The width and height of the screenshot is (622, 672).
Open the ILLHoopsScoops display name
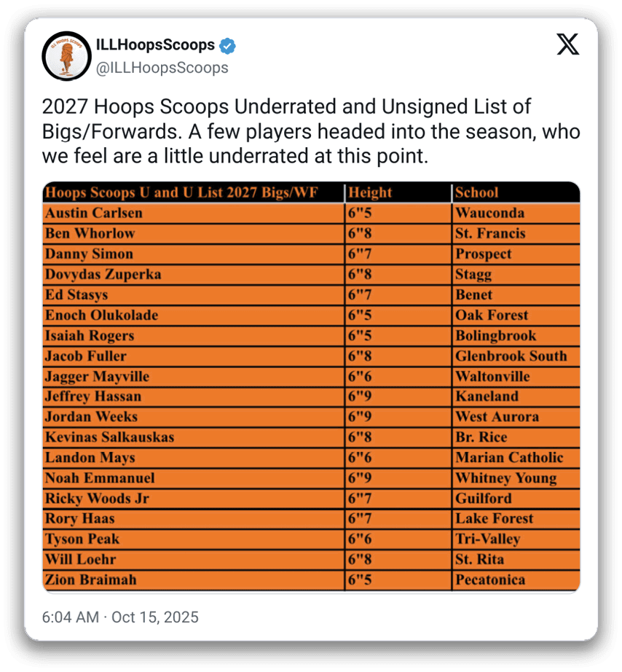click(x=156, y=45)
